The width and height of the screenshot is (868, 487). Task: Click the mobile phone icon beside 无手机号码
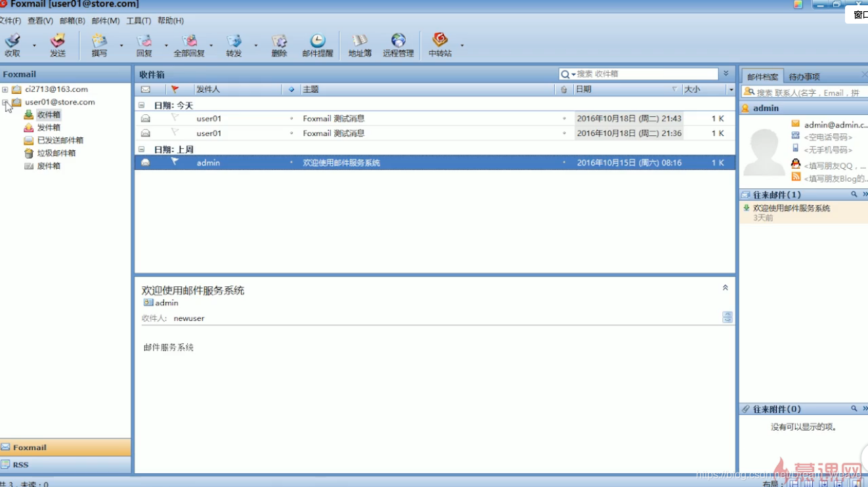tap(795, 148)
